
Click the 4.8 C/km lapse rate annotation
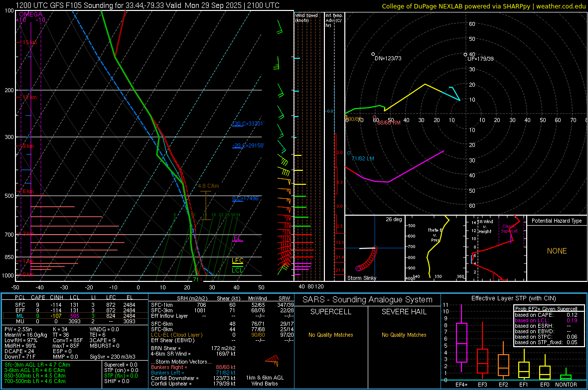pyautogui.click(x=208, y=186)
